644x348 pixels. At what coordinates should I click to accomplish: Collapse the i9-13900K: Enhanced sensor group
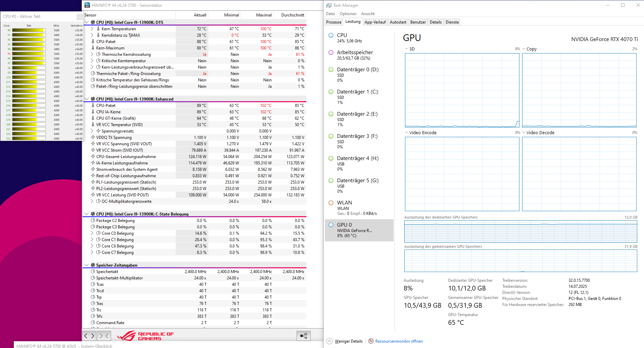(x=87, y=99)
